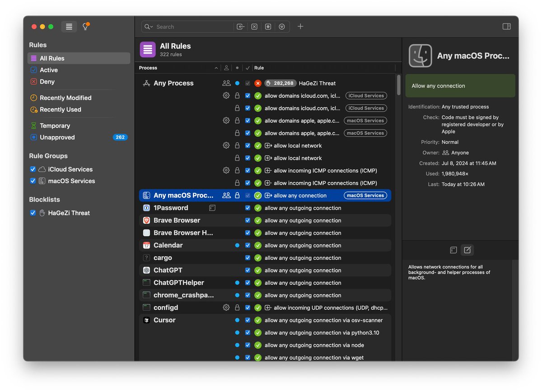Toggle the deny rules filter (X box) in the toolbar
Screen dimensions: 542x392
[254, 27]
